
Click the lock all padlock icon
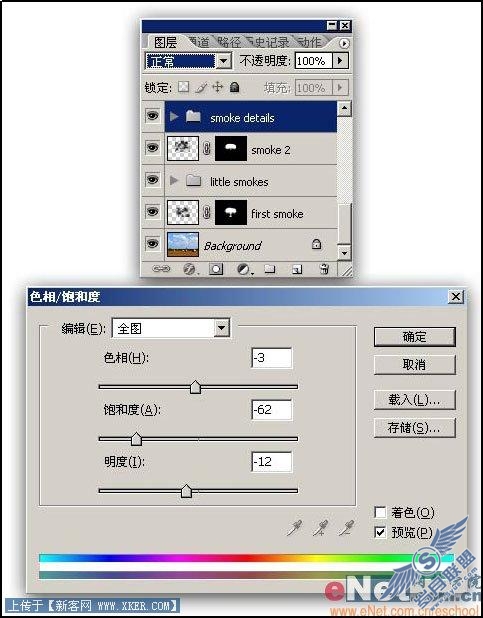(234, 87)
